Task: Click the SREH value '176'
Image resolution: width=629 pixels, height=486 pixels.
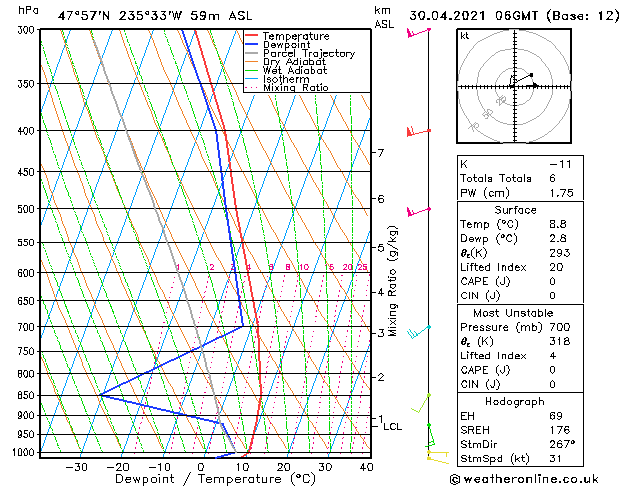Action: (560, 430)
